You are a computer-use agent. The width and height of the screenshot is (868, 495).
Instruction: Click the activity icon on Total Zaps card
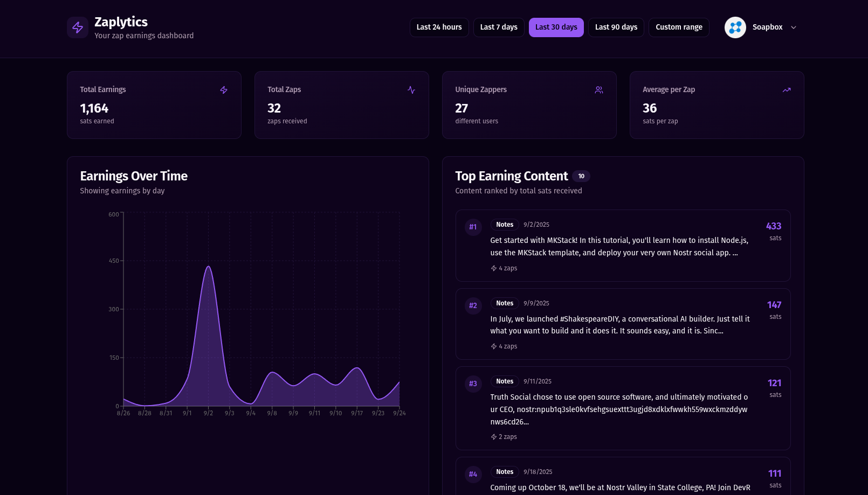click(411, 90)
